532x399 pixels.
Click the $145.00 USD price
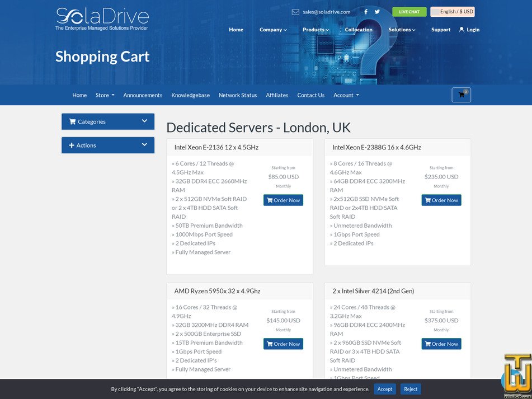[283, 321]
